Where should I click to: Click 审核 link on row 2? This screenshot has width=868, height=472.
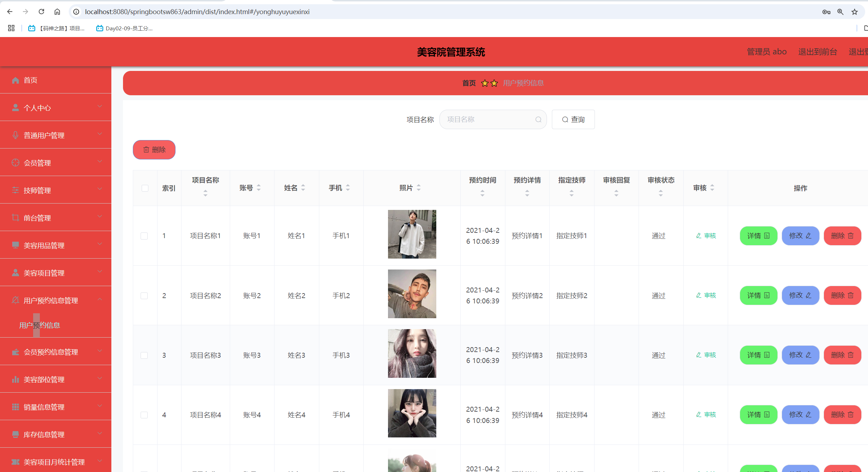pyautogui.click(x=706, y=295)
